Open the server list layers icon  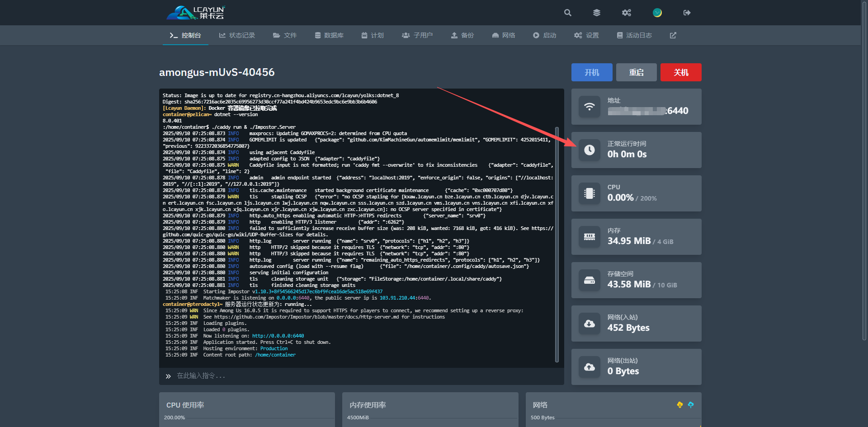pos(597,13)
